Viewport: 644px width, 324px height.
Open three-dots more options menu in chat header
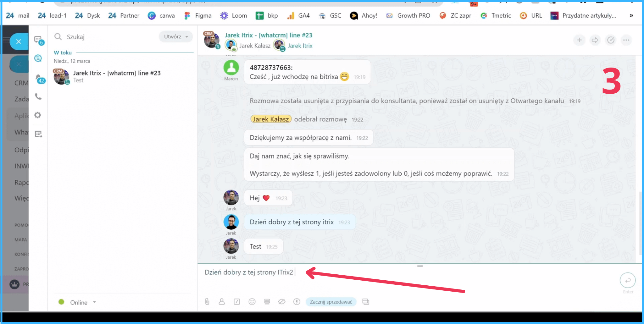[626, 40]
